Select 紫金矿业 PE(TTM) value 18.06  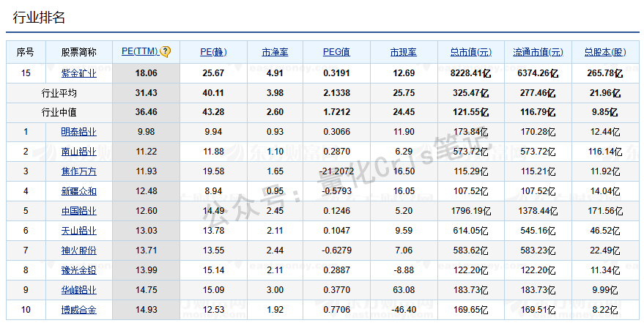147,73
